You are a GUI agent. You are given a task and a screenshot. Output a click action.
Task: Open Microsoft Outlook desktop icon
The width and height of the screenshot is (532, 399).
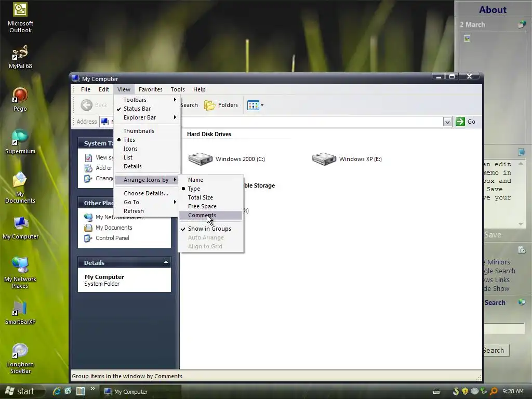pyautogui.click(x=20, y=18)
